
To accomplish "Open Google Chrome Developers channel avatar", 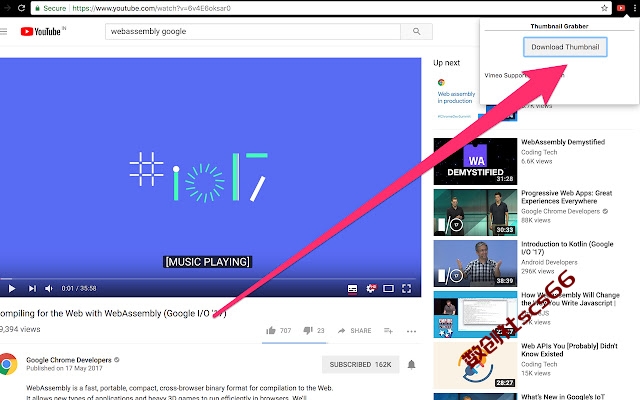I will click(x=7, y=364).
